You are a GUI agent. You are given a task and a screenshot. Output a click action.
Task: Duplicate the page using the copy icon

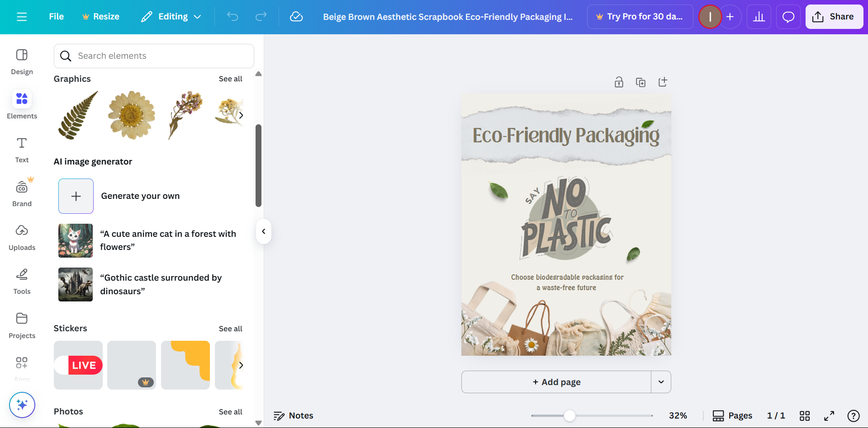point(640,82)
